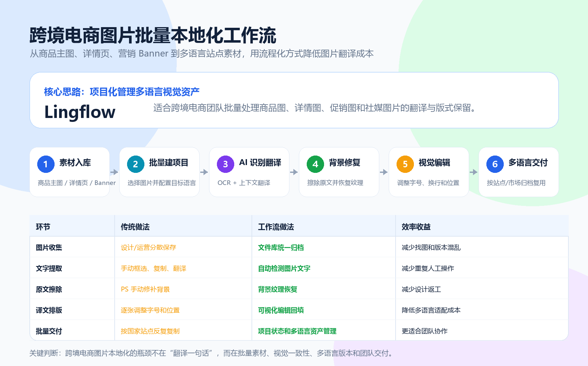Click the 效率收益 column header
The image size is (588, 366).
pyautogui.click(x=416, y=227)
